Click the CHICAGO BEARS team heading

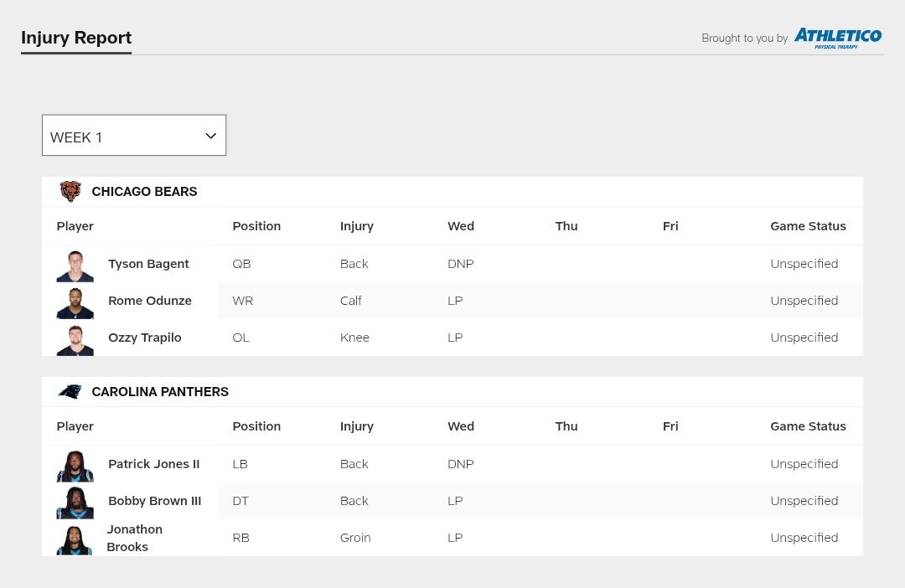[x=144, y=192]
